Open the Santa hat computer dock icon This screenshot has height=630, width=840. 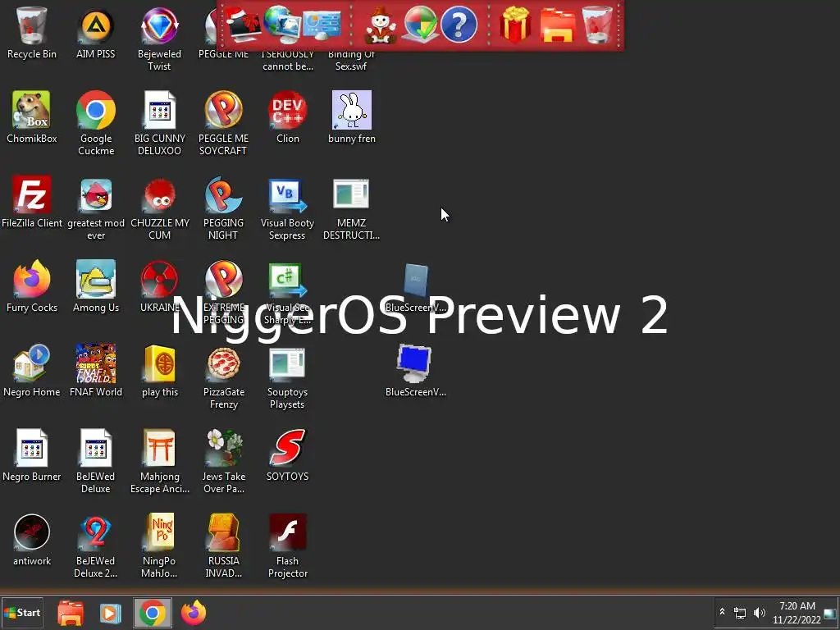[x=243, y=25]
